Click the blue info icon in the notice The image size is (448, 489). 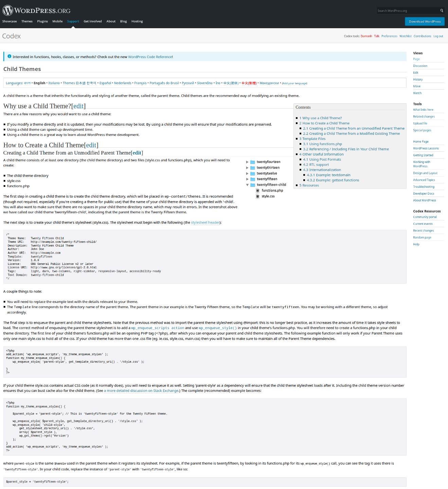9,56
